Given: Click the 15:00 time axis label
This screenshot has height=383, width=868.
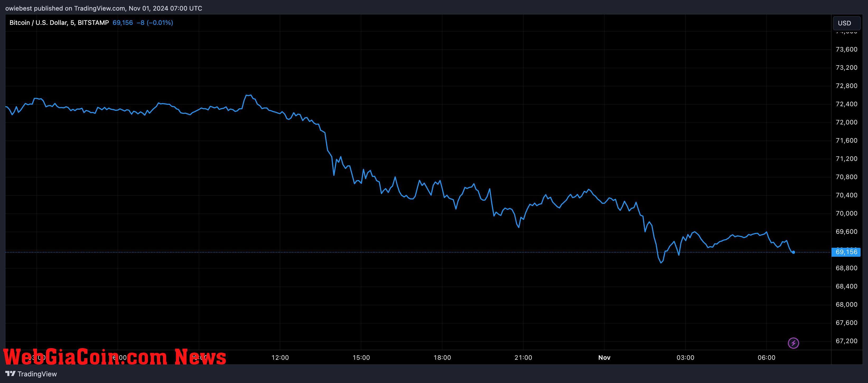Looking at the screenshot, I should (361, 357).
